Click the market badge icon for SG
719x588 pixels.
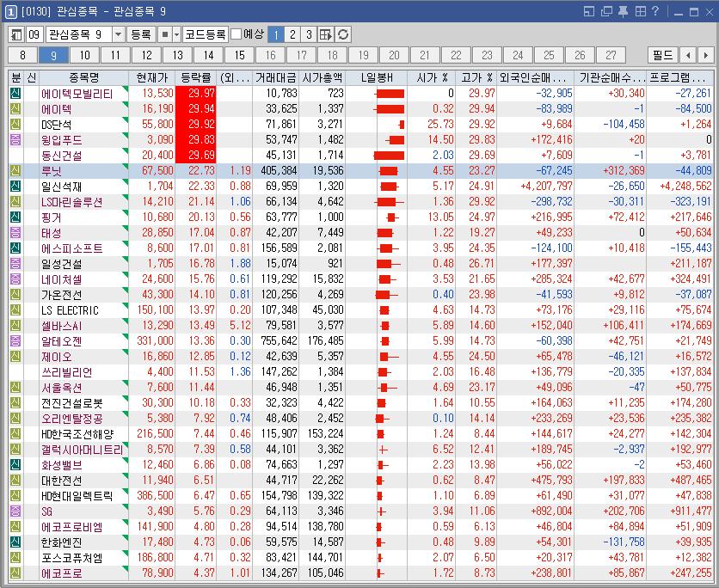tap(15, 511)
